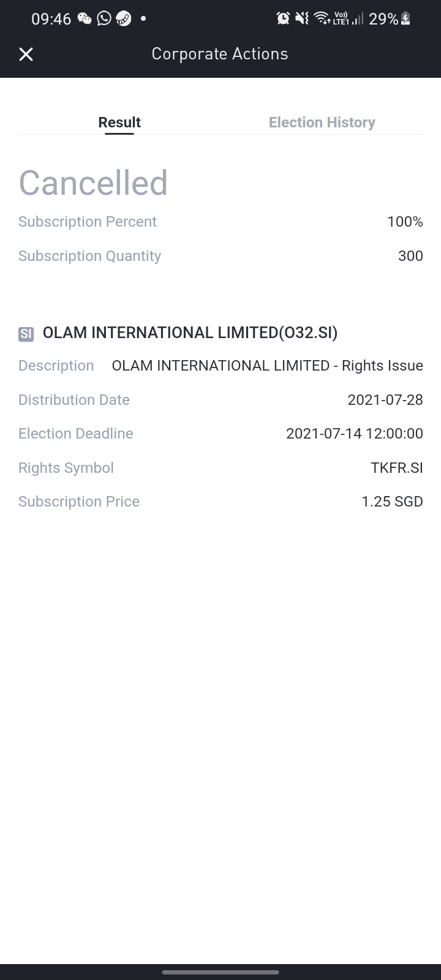Tap the bottom navigation gesture bar
The height and width of the screenshot is (980, 441).
221,971
